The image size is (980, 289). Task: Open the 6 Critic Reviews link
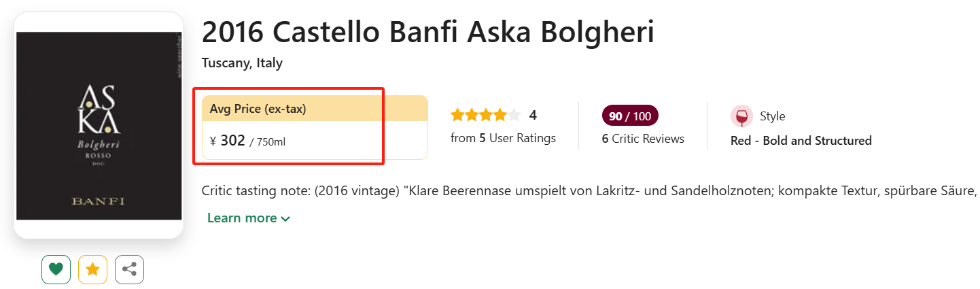click(x=643, y=139)
